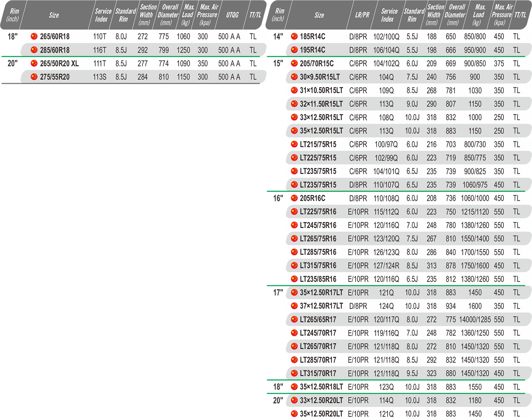This screenshot has height=418, width=532.
Task: Click the flag icon next to LT315/70R17
Action: 294,373
